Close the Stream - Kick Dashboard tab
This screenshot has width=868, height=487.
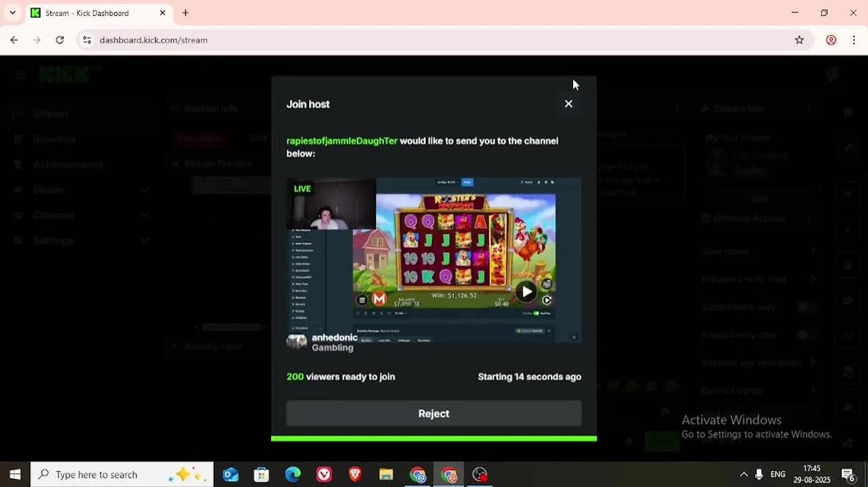coord(162,13)
